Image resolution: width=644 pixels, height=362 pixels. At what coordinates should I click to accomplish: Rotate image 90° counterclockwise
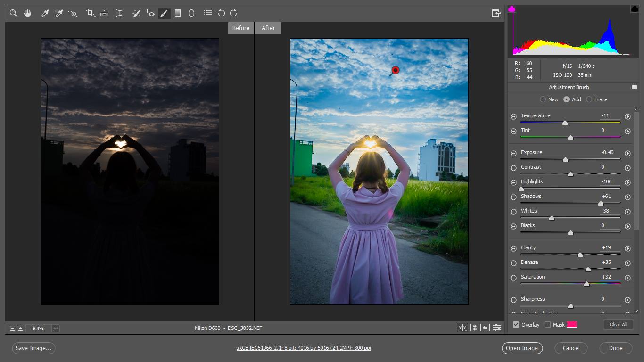click(221, 13)
